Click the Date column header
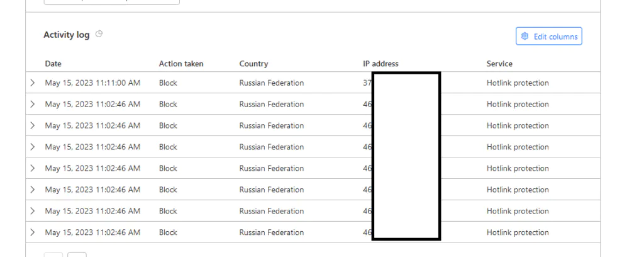The width and height of the screenshot is (644, 257). (x=53, y=64)
